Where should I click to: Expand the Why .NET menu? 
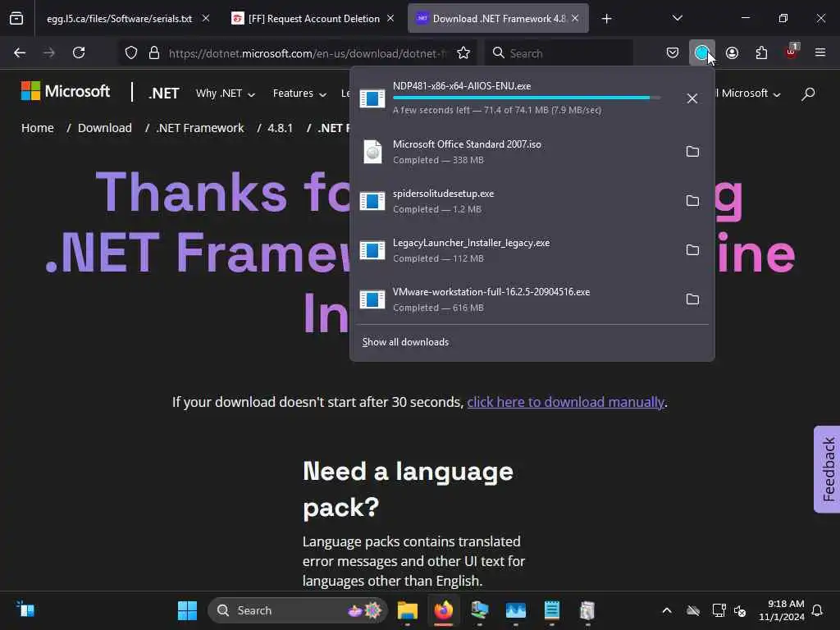(x=225, y=94)
